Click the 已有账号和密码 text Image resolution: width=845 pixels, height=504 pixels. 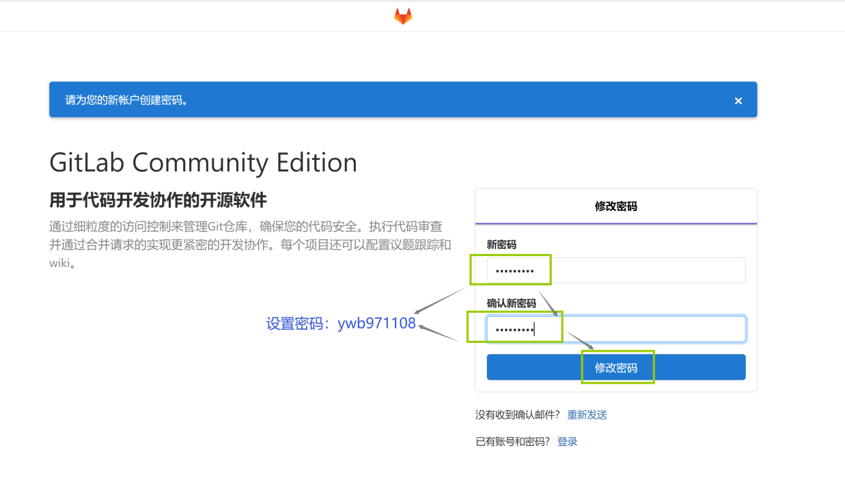513,442
